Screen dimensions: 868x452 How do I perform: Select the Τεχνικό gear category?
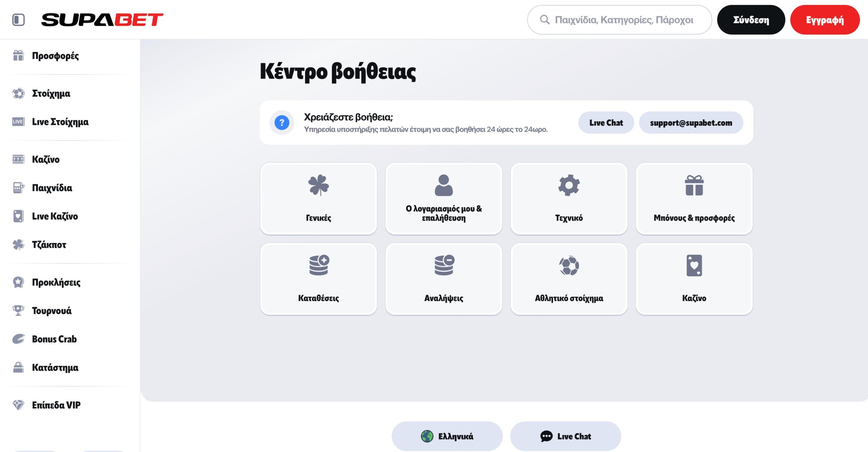tap(569, 199)
